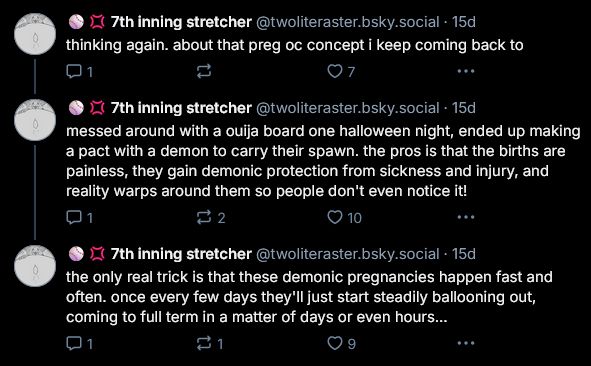Repost the 'thinking again' post
Viewport: 591px width, 366px height.
tap(204, 71)
